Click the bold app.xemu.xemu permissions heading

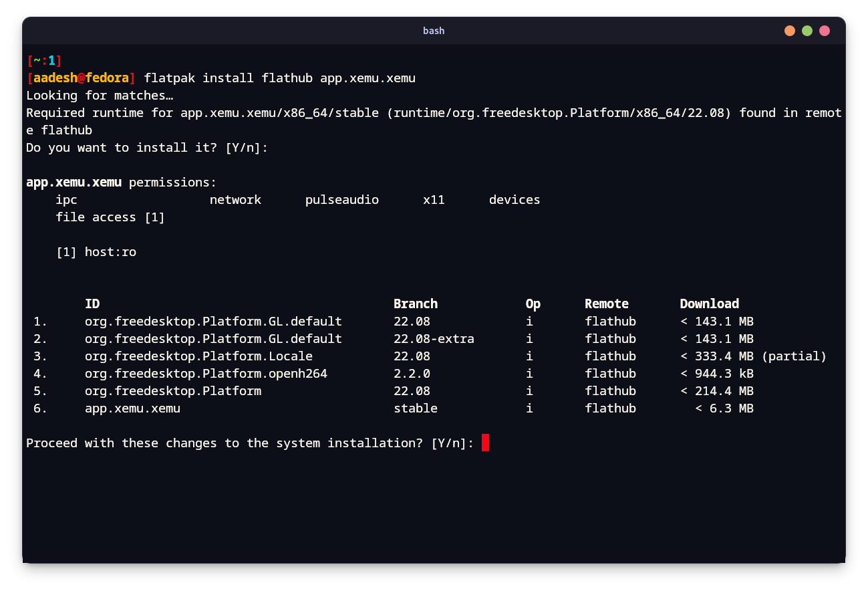pyautogui.click(x=74, y=183)
